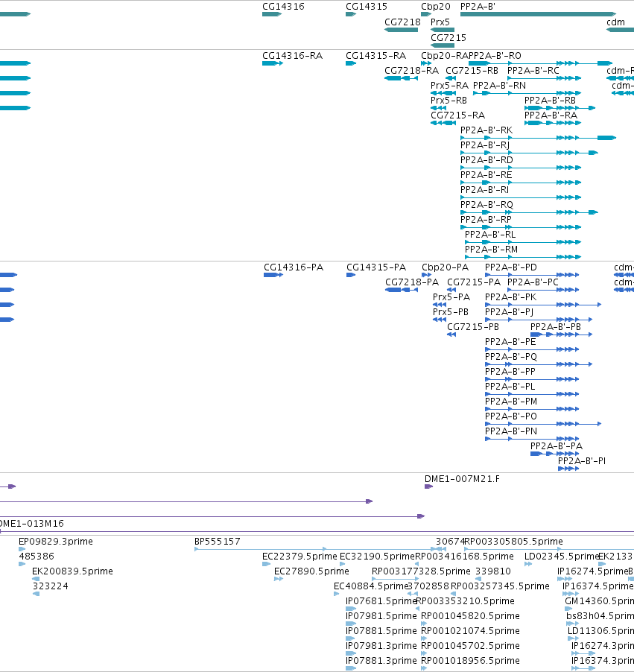Click transcript PP2A-B'-RQ label
Viewport: 634px width, 672px height.
[x=486, y=205]
